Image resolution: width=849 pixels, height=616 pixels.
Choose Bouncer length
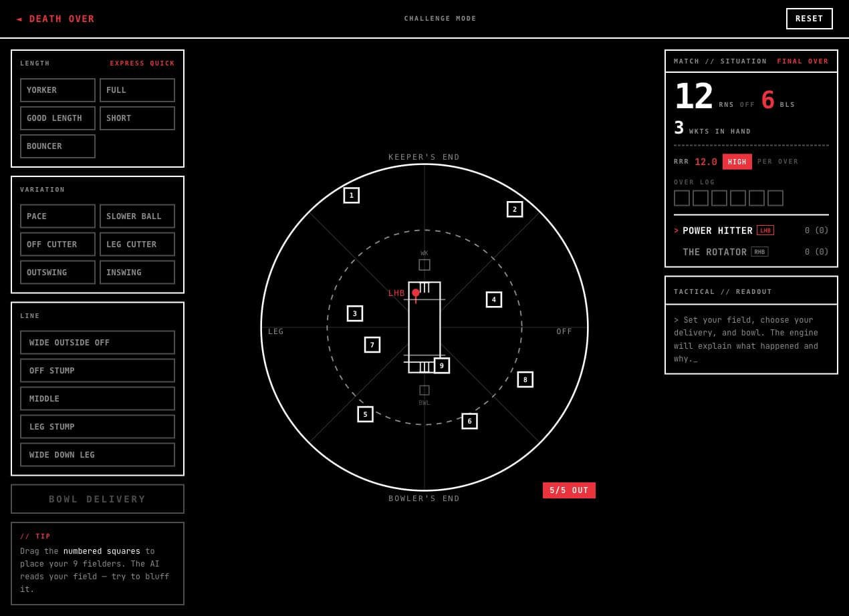(57, 146)
